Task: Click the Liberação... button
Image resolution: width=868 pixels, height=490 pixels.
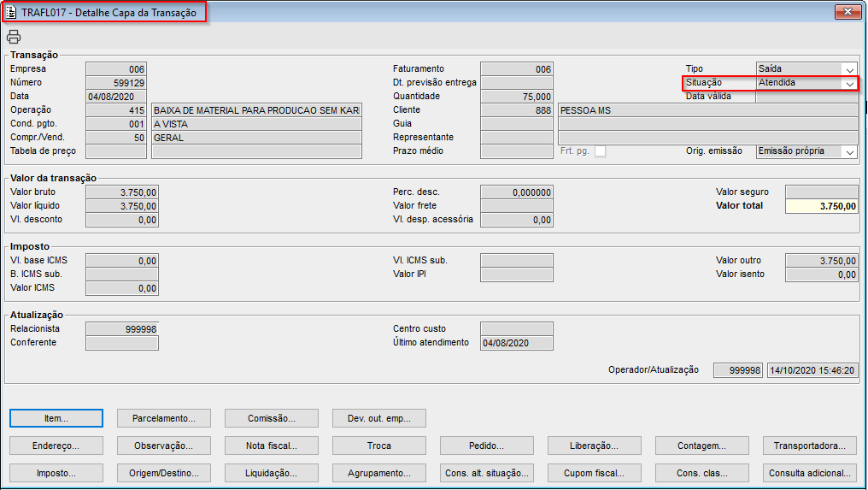Action: pyautogui.click(x=595, y=446)
